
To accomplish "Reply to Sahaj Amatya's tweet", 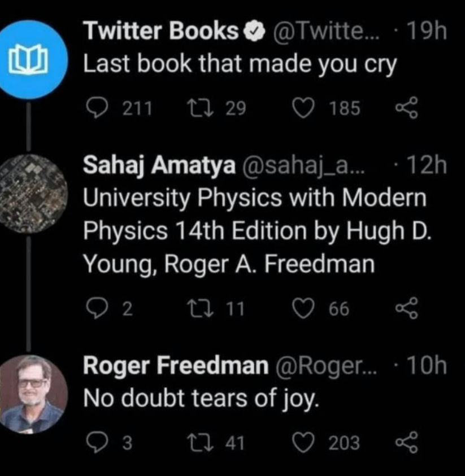I will [x=97, y=308].
